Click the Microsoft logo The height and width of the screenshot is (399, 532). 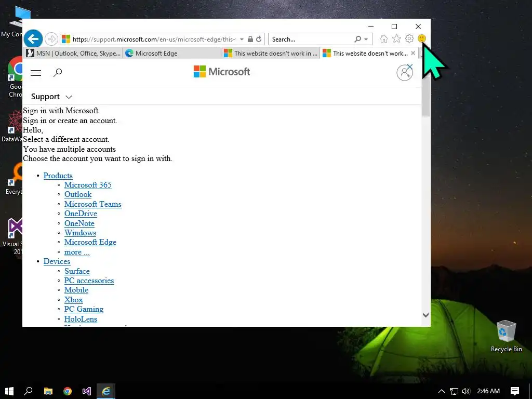pyautogui.click(x=221, y=72)
